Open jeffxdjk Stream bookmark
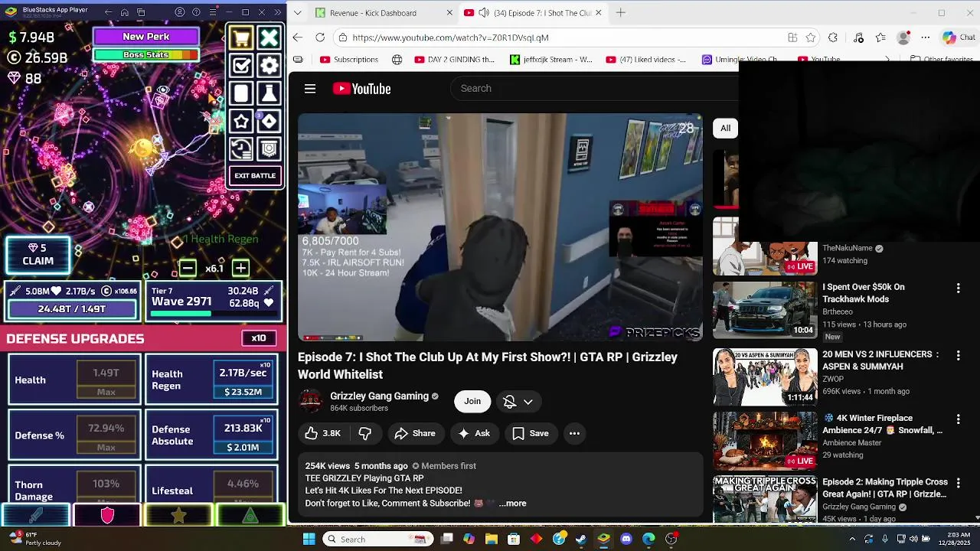Screen dimensions: 980x551 (x=551, y=60)
